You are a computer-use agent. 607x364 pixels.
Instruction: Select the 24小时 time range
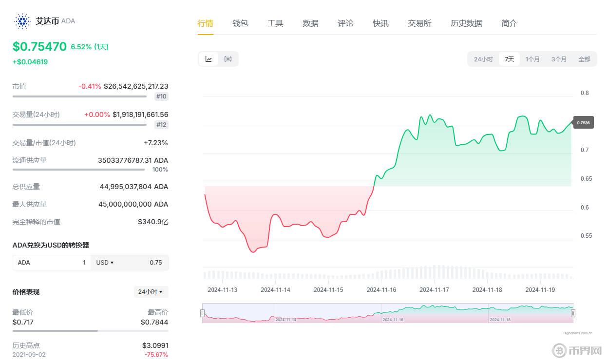tap(483, 59)
